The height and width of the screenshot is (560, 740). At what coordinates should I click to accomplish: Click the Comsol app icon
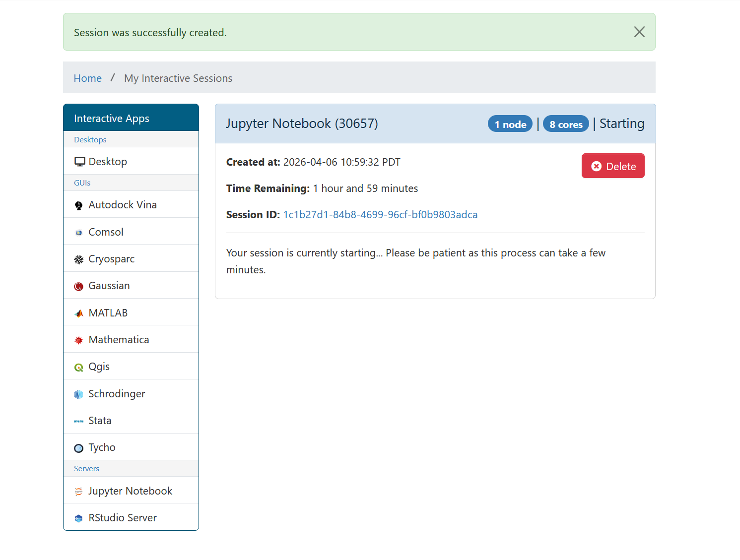pyautogui.click(x=78, y=233)
